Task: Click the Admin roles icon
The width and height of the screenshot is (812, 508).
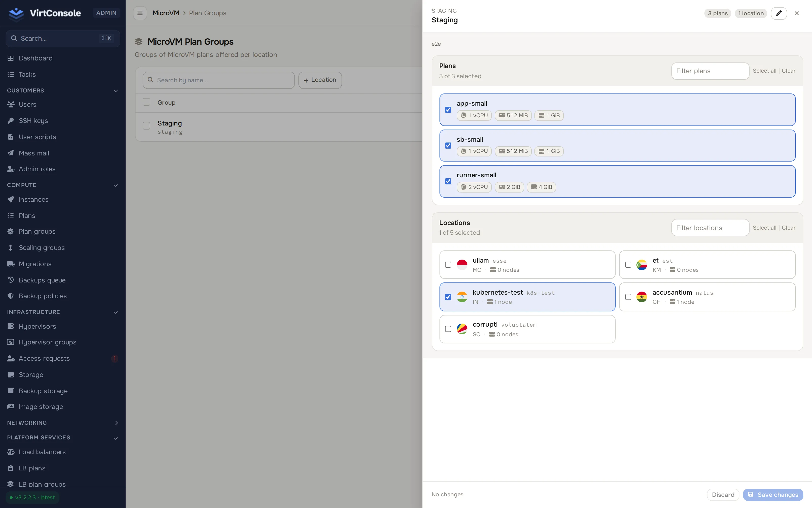Action: (x=11, y=169)
